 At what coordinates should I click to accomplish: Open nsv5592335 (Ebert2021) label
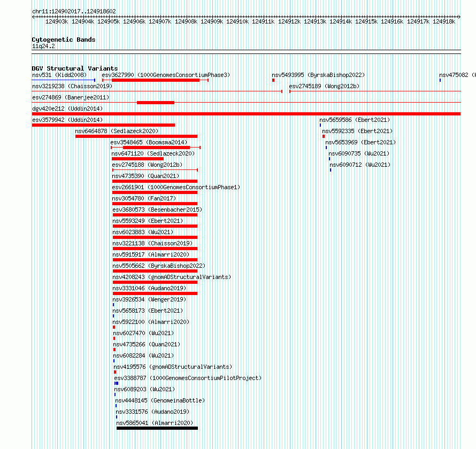(x=357, y=131)
